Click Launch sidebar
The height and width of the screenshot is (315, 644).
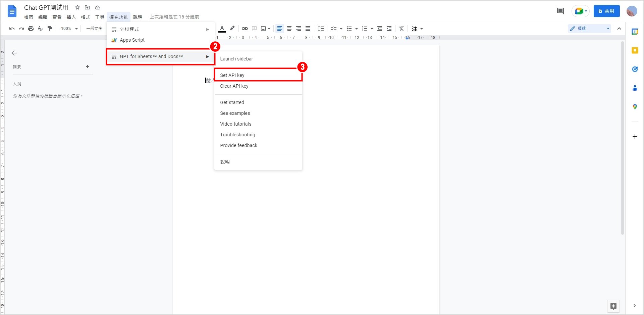pyautogui.click(x=258, y=59)
